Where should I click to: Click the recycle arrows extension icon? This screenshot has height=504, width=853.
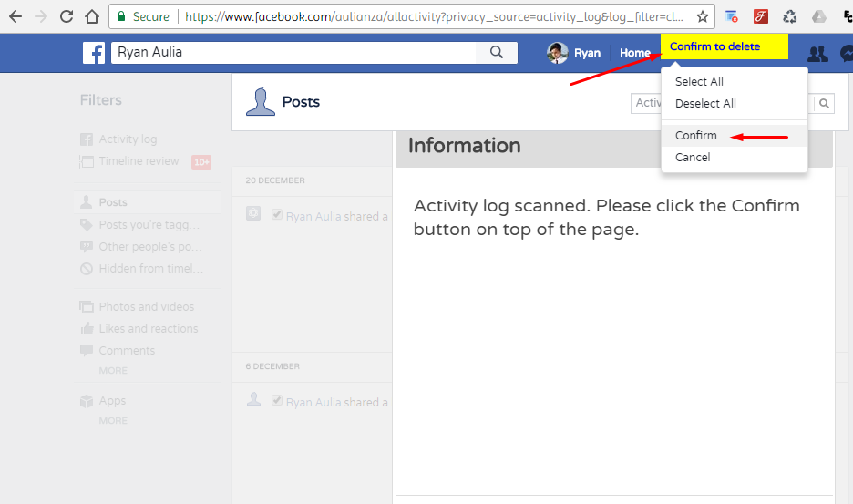click(789, 17)
